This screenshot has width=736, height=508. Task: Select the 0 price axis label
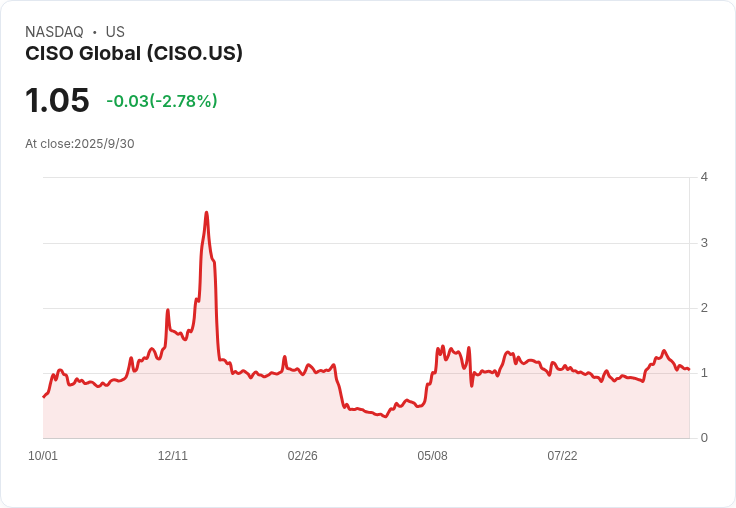pyautogui.click(x=704, y=438)
